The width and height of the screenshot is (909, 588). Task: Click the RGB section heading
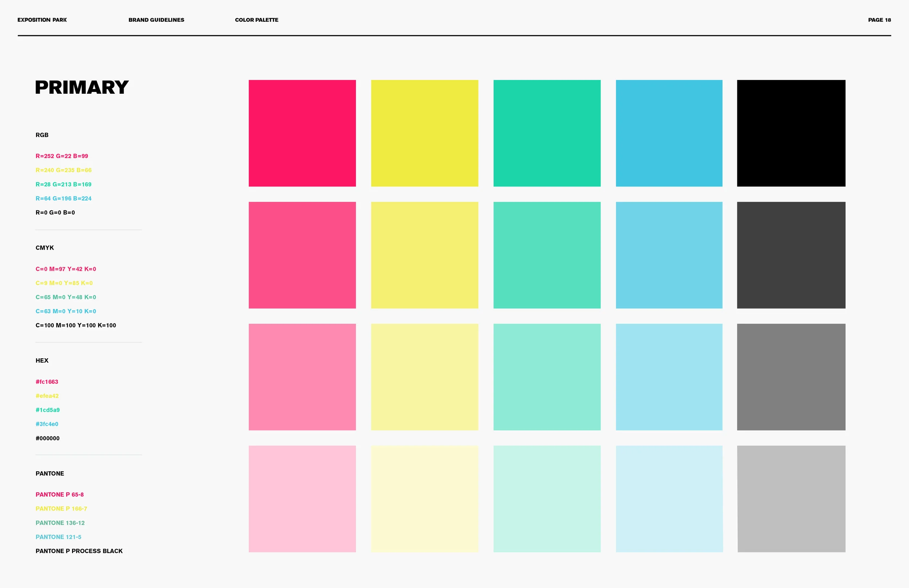pyautogui.click(x=41, y=135)
